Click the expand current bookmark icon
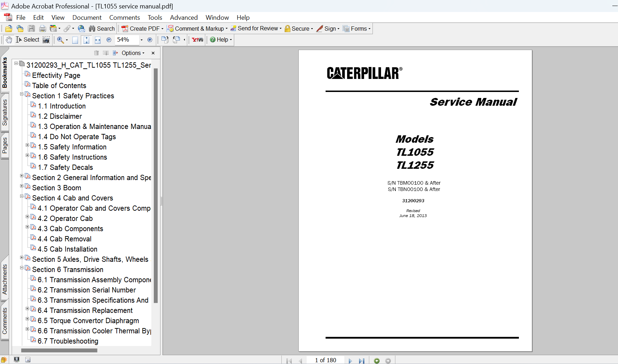 (115, 53)
